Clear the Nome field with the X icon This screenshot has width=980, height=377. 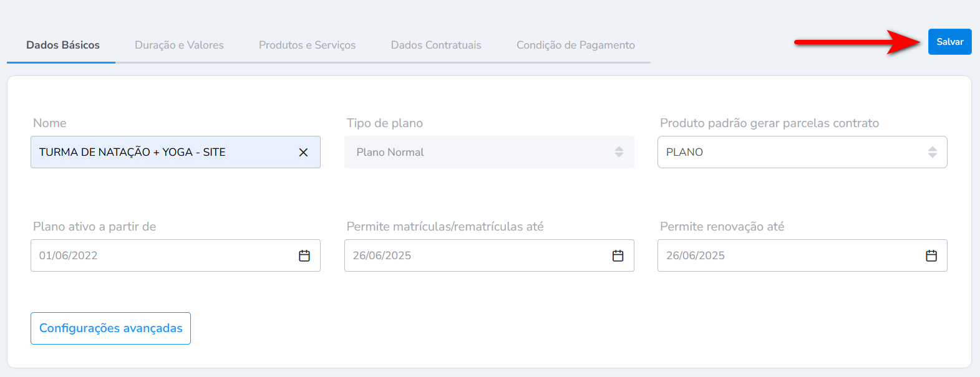303,153
